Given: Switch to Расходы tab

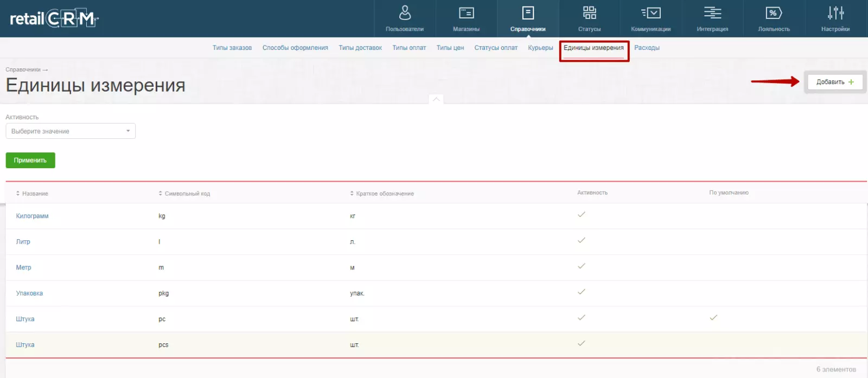Looking at the screenshot, I should click(x=647, y=48).
